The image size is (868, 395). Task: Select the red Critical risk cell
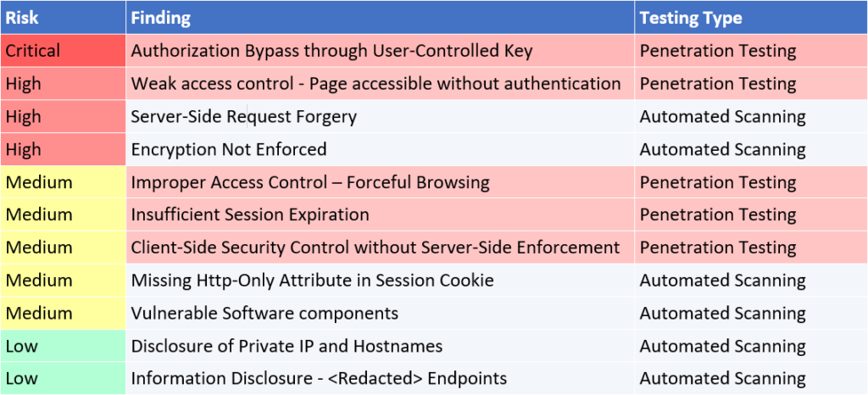click(63, 51)
